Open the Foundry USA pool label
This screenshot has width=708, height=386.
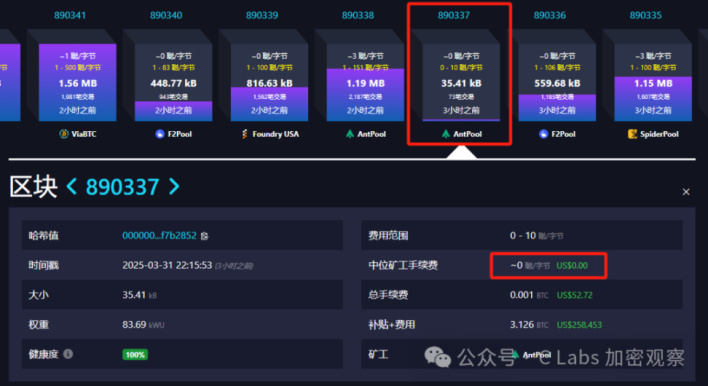pos(275,134)
